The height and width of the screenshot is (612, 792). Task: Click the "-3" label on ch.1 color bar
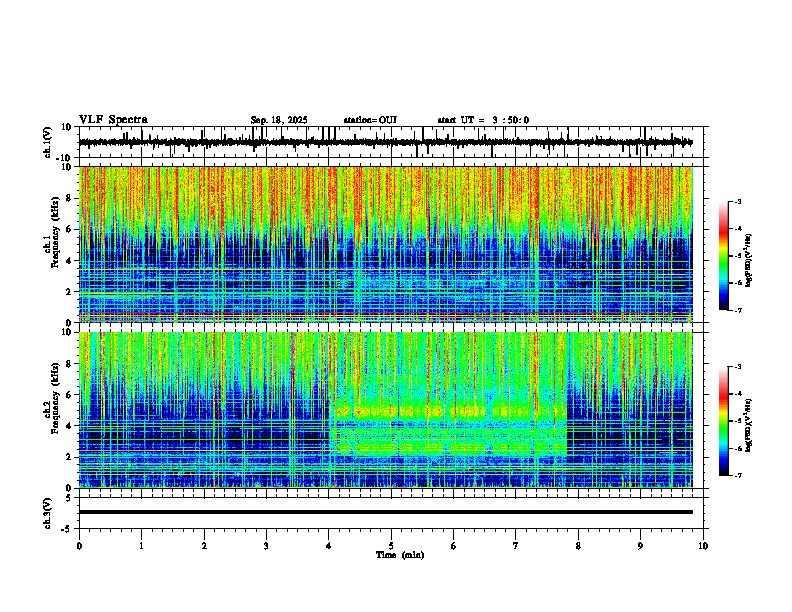point(738,202)
